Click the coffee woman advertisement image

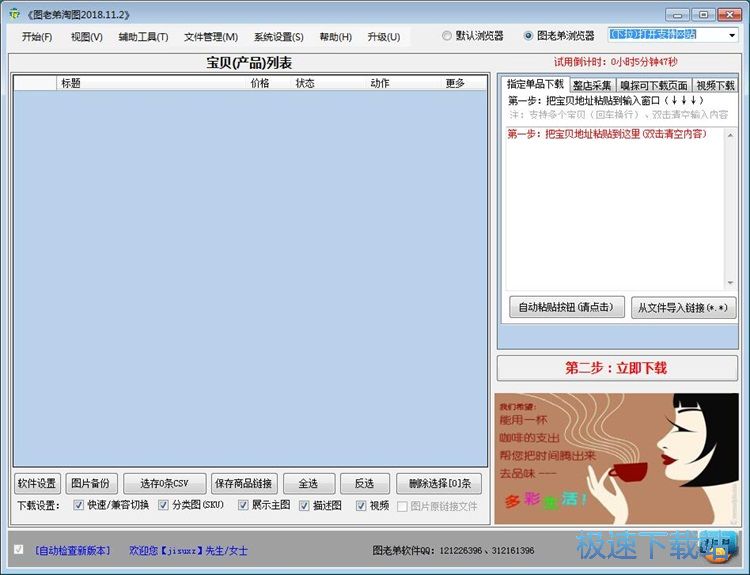click(617, 458)
